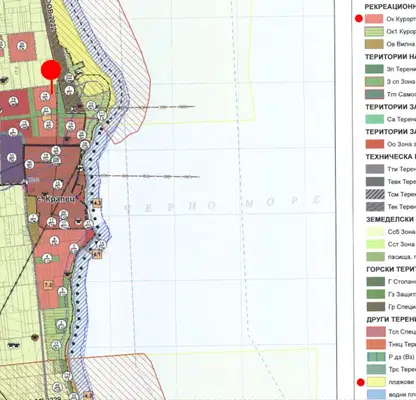Click the ГОРСКИ ТЕРИТ legend heading
Viewport: 416px width, 400px height.
coord(391,269)
